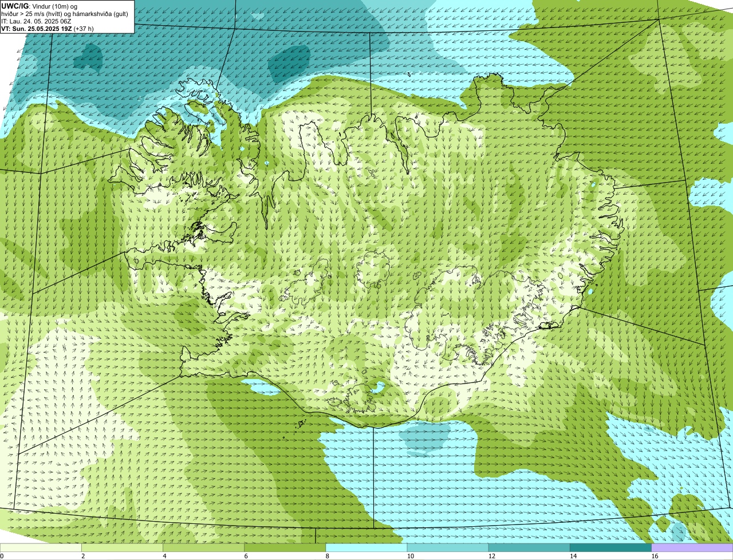Click the 6–8 m/s darker green legend swatch
The width and height of the screenshot is (733, 560).
pos(285,547)
